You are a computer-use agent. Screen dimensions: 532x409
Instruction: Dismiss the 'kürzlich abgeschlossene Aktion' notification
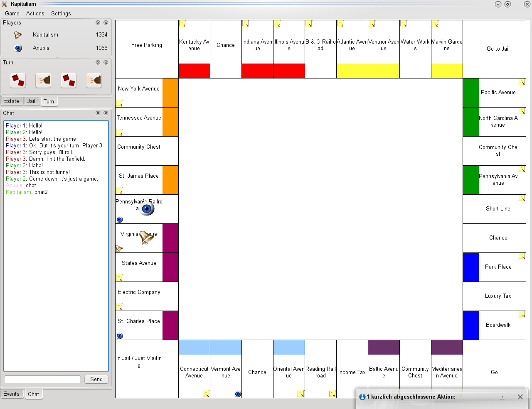(520, 397)
